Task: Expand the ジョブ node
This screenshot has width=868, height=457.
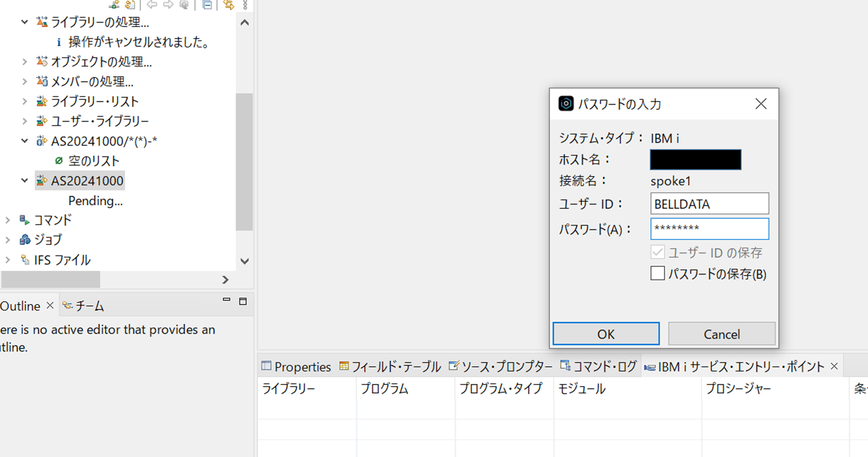Action: coord(8,239)
